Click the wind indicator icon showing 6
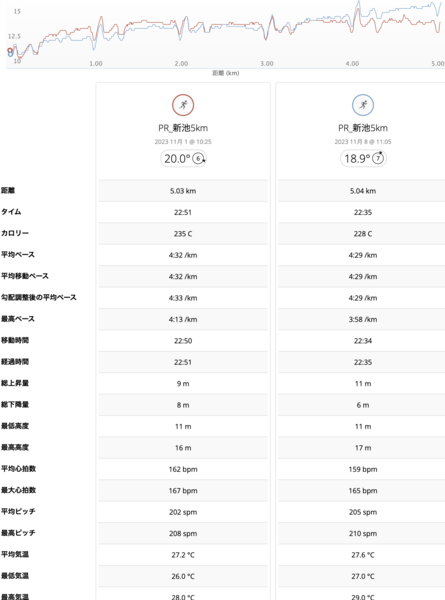This screenshot has width=445, height=600. coord(199,158)
